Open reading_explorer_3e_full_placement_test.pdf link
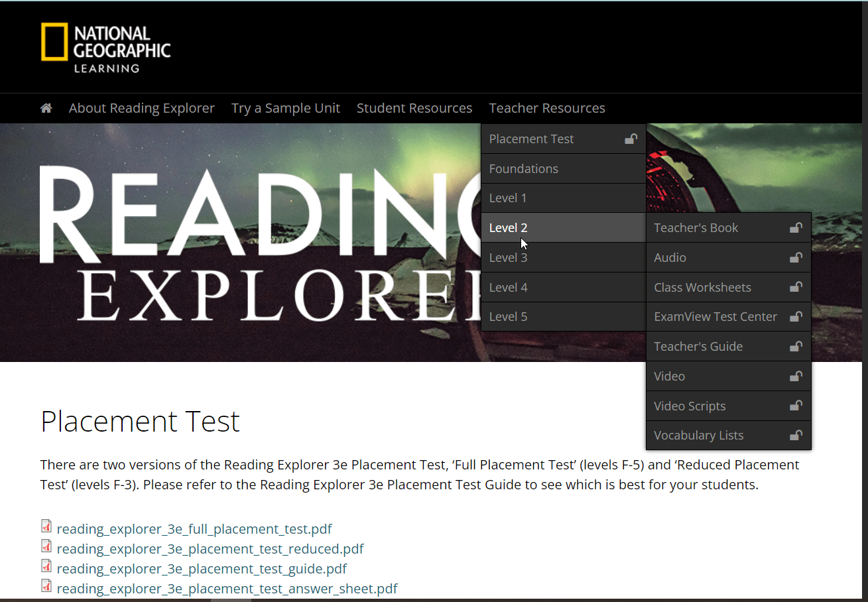The height and width of the screenshot is (602, 868). [194, 528]
